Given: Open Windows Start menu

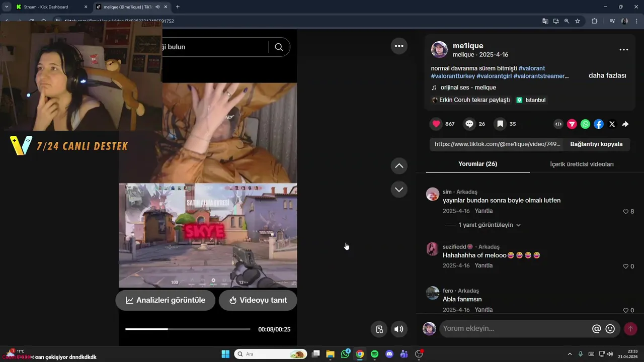Looking at the screenshot, I should (225, 354).
